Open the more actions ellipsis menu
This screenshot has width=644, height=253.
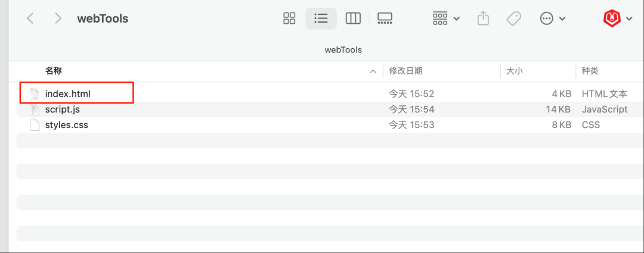coord(552,18)
